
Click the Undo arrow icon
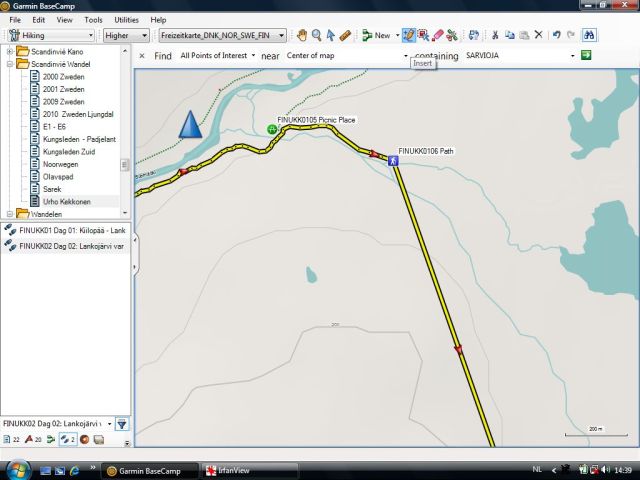coord(557,35)
